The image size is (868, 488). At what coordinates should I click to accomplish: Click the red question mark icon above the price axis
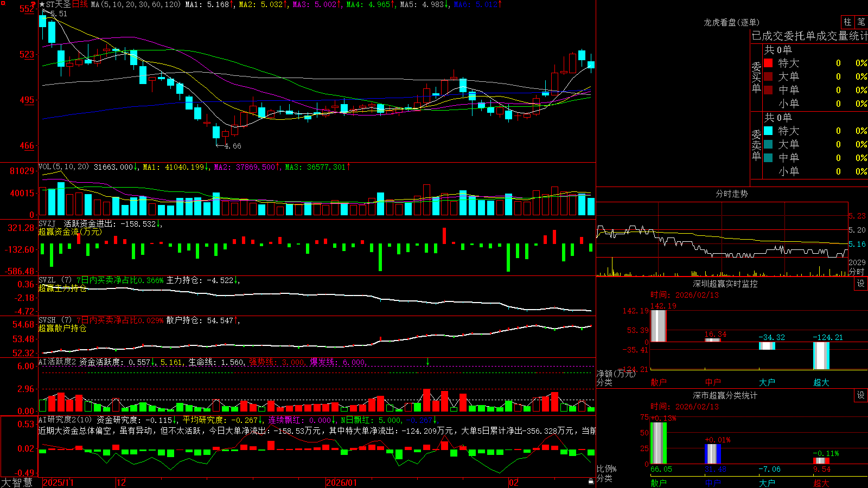34,4
